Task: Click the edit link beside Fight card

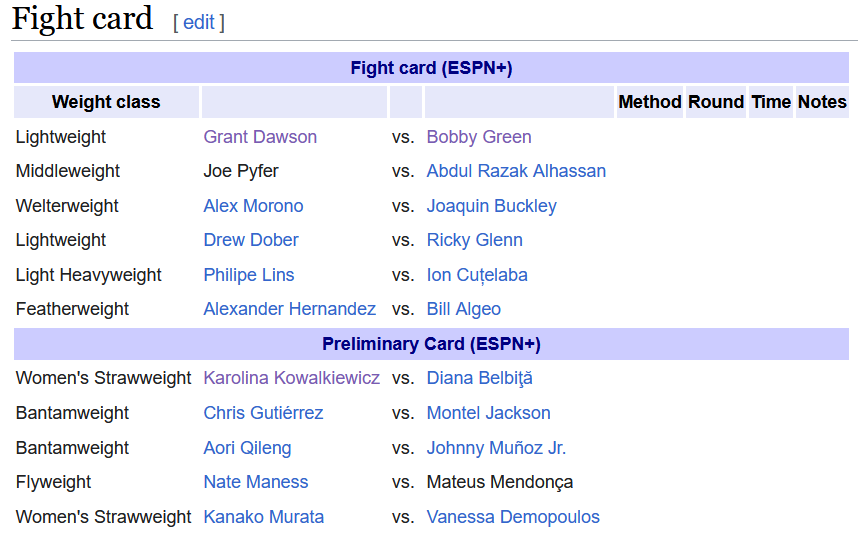Action: click(x=199, y=22)
